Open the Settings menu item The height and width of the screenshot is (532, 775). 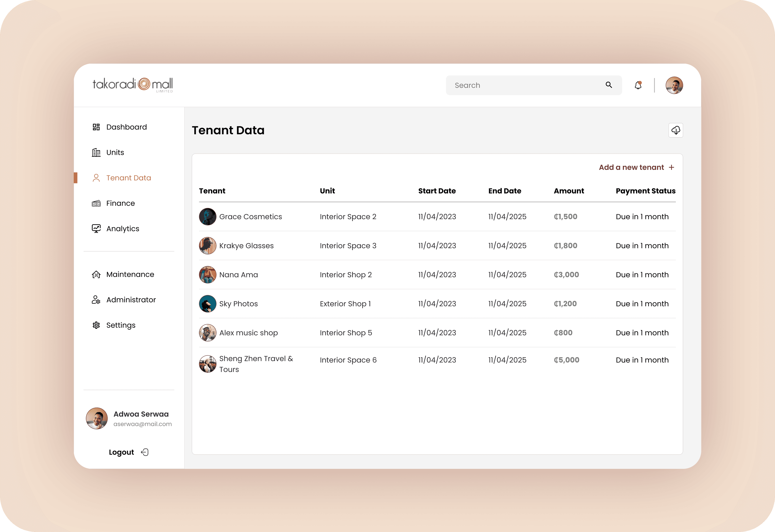tap(121, 325)
